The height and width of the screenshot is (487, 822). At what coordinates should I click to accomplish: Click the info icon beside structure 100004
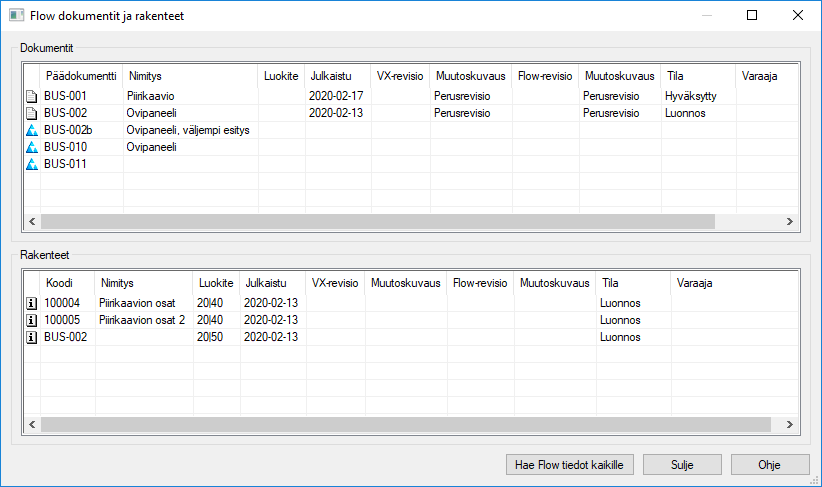pyautogui.click(x=31, y=303)
